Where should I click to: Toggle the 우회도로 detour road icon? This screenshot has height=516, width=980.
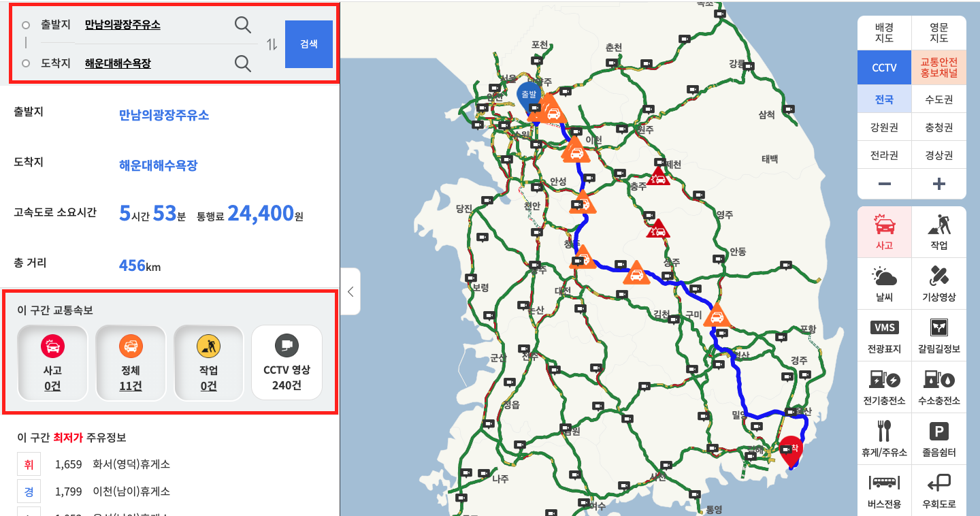[x=939, y=490]
